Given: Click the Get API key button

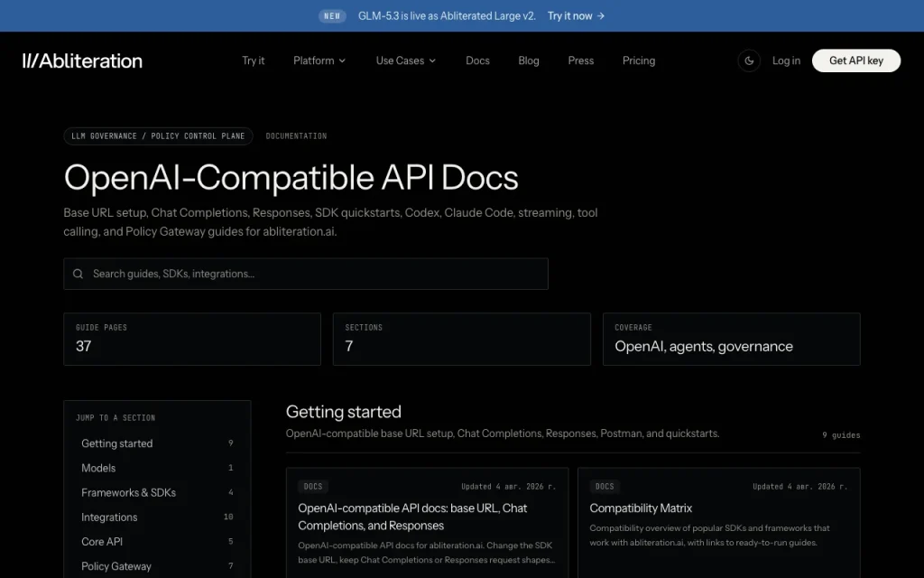Looking at the screenshot, I should click(856, 61).
